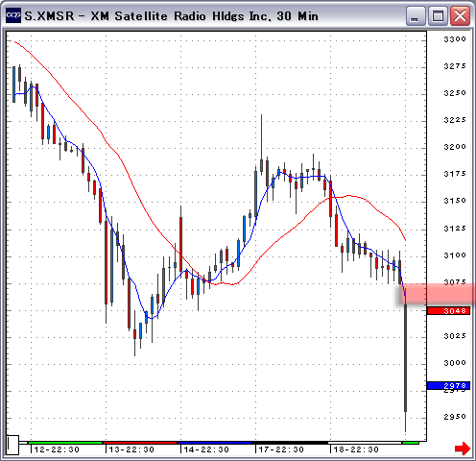476x461 pixels.
Task: Click the white session bar above 18-22:30
Action: pyautogui.click(x=365, y=443)
